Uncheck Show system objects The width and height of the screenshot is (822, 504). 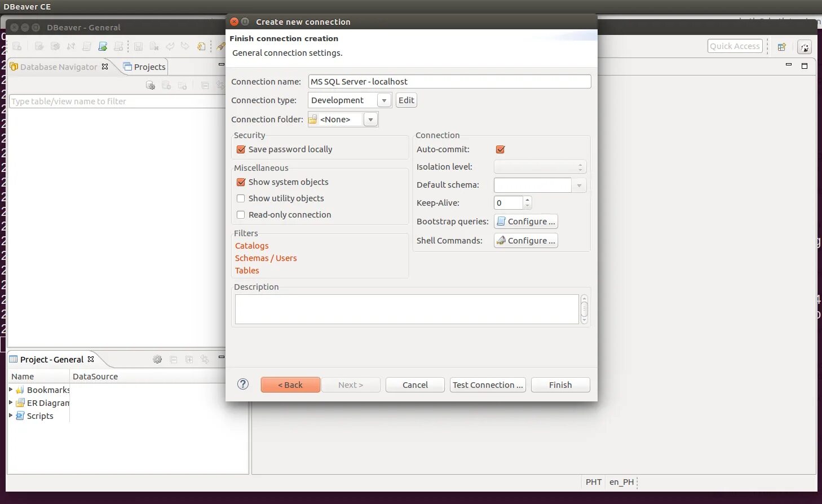coord(241,182)
